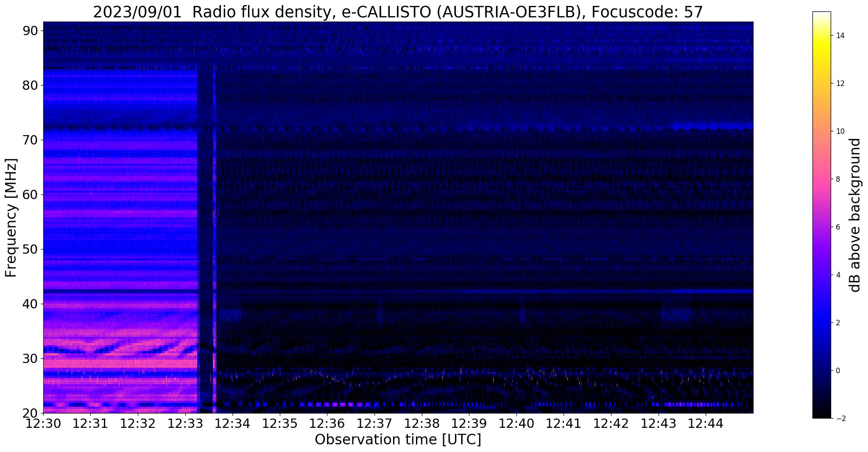This screenshot has width=868, height=452.
Task: Click the 30 frequency tick label
Action: tap(31, 359)
